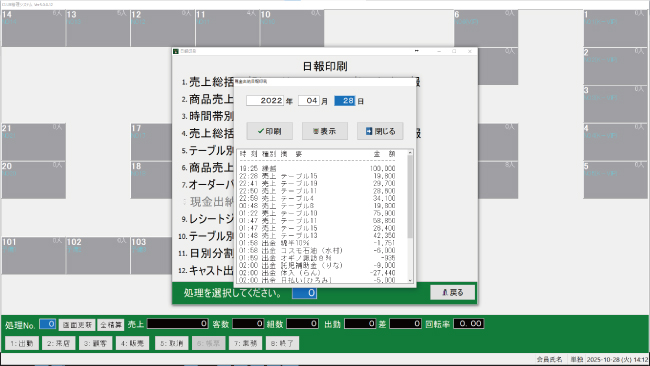This screenshot has width=650, height=366.
Task: Click the 印刷 print button
Action: pyautogui.click(x=269, y=131)
